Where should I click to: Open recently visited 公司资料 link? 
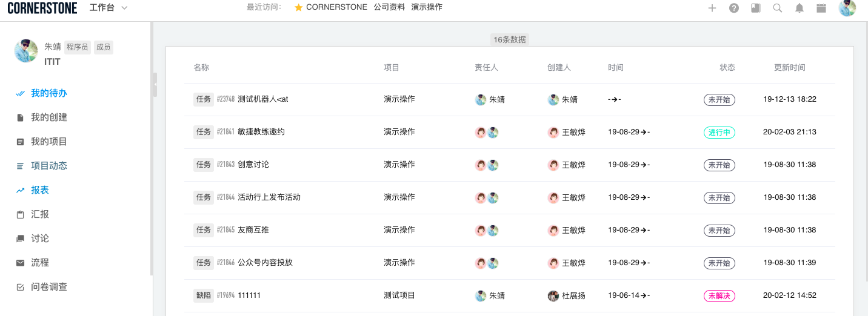tap(389, 7)
